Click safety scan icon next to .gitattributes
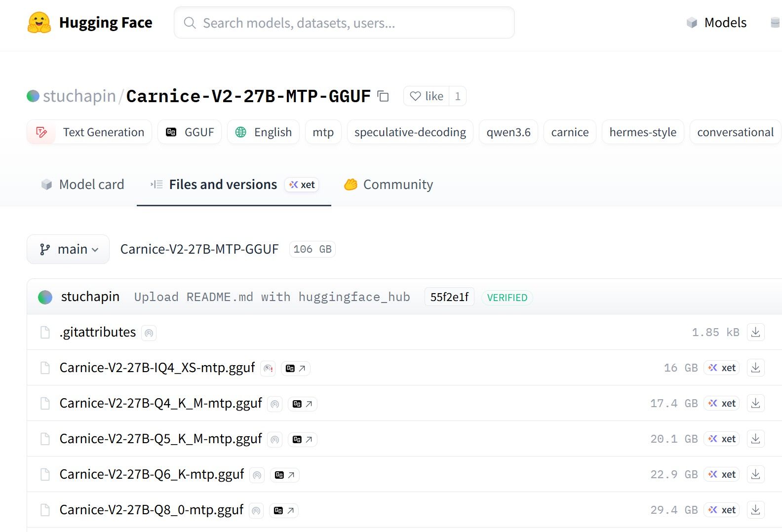The width and height of the screenshot is (782, 532). click(149, 333)
